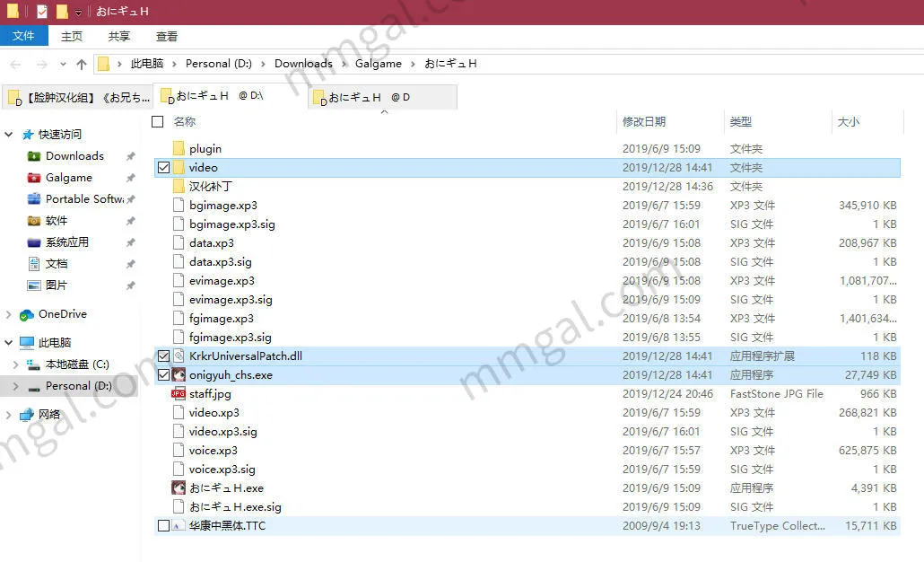Open recent locations dropdown arrow
Screen dimensions: 924x562
63,64
